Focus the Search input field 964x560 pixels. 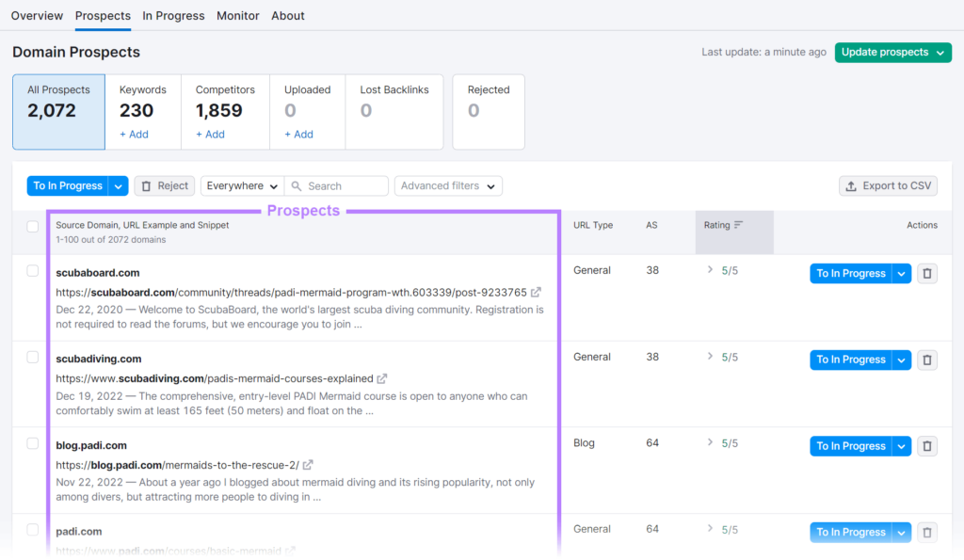pyautogui.click(x=336, y=185)
